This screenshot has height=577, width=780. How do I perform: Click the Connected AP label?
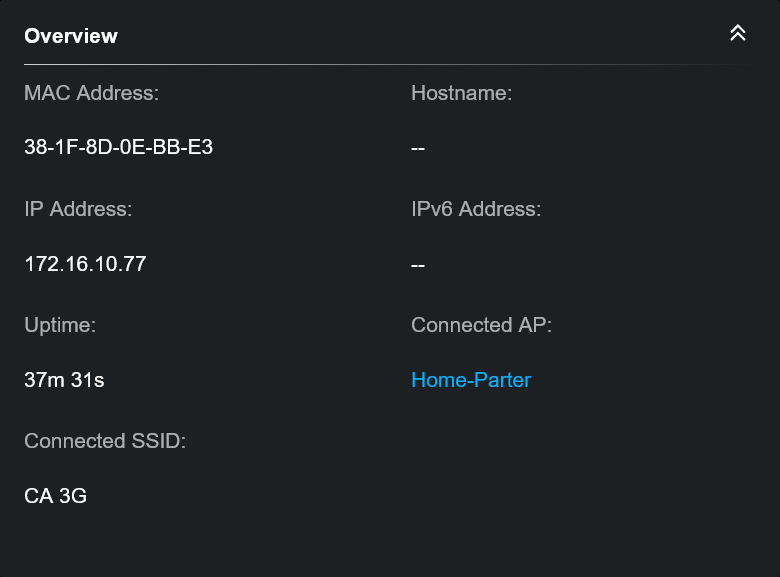[482, 325]
